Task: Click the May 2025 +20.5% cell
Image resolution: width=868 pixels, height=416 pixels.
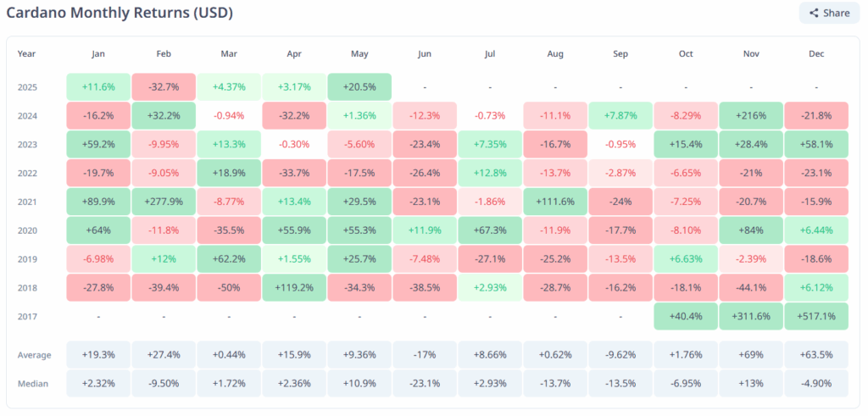Action: (359, 86)
